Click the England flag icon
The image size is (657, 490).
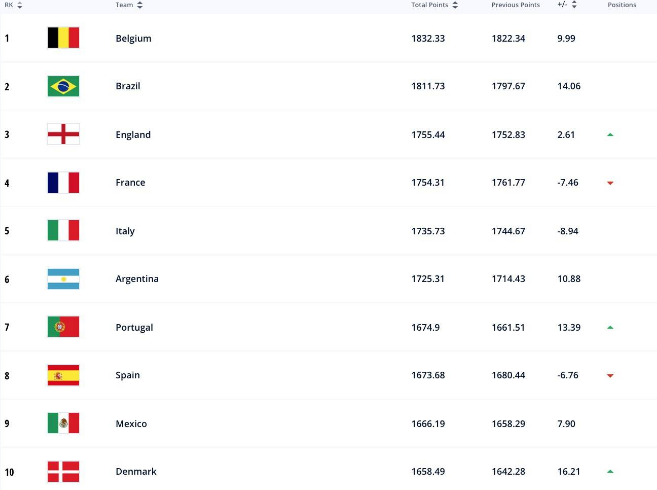pos(63,134)
